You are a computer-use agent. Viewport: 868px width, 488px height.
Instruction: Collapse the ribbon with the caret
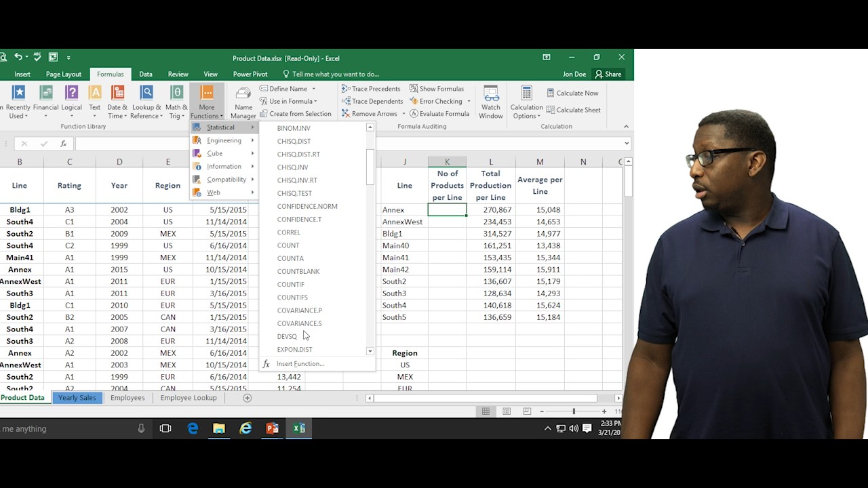point(626,126)
